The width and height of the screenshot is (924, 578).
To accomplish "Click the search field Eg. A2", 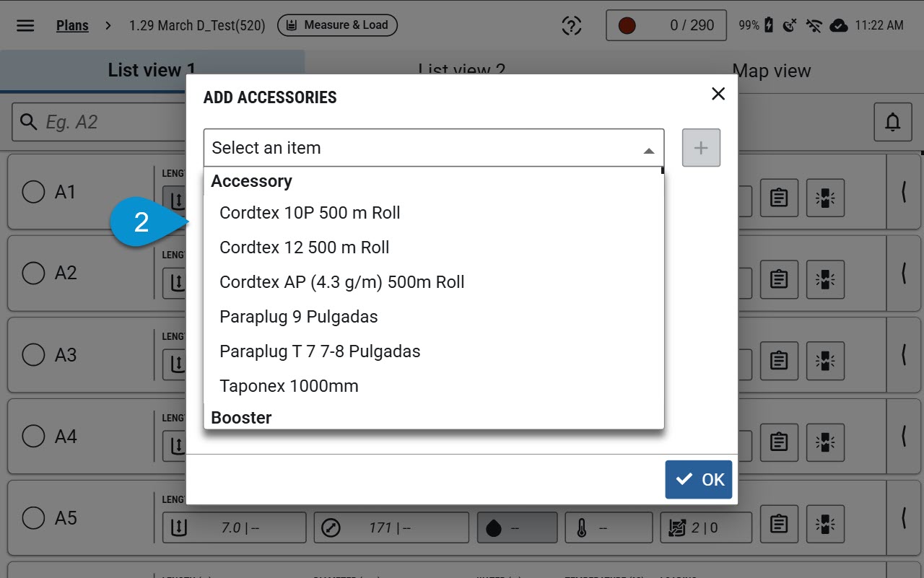I will pos(99,122).
